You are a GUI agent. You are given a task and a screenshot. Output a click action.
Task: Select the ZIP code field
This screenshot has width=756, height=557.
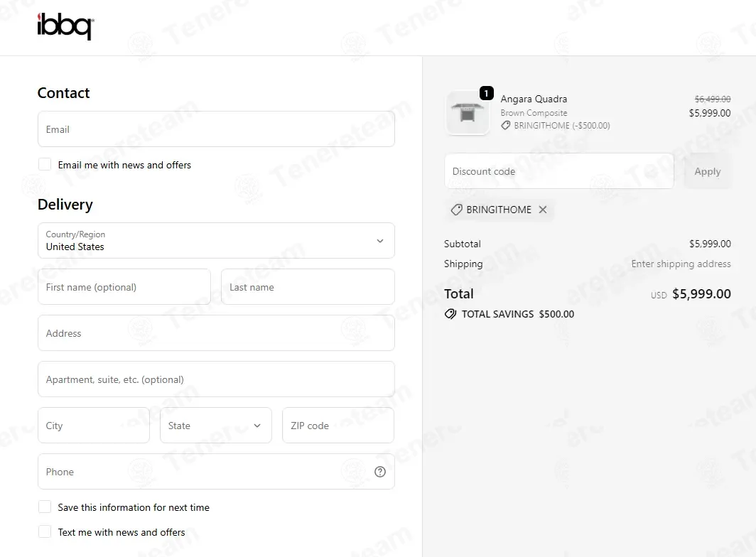(x=338, y=426)
